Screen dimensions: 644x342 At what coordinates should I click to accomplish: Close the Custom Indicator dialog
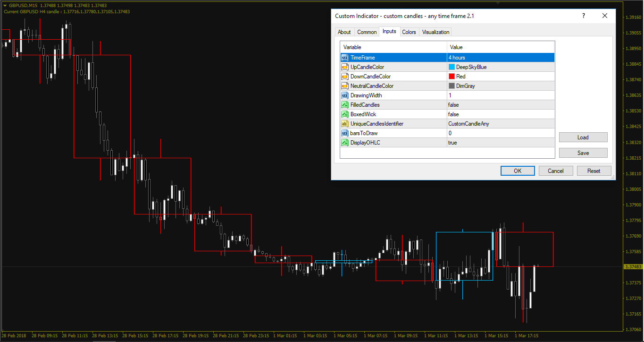pyautogui.click(x=605, y=16)
